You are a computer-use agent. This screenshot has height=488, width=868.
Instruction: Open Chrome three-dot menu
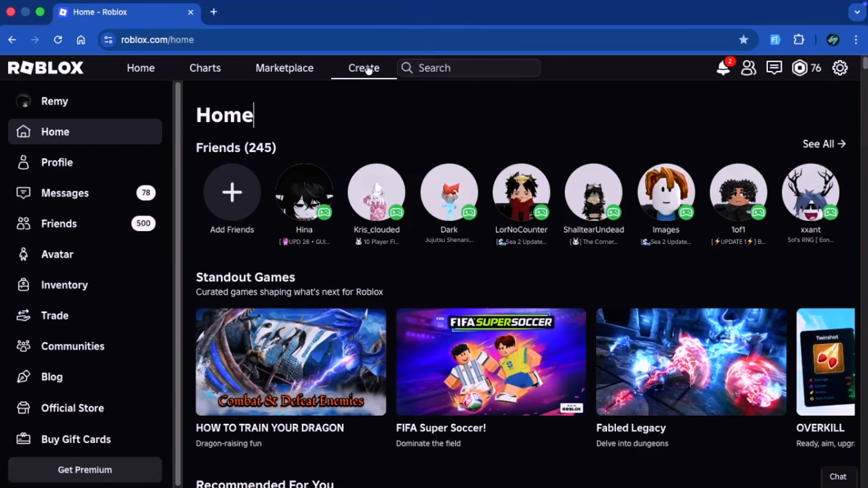pyautogui.click(x=855, y=40)
